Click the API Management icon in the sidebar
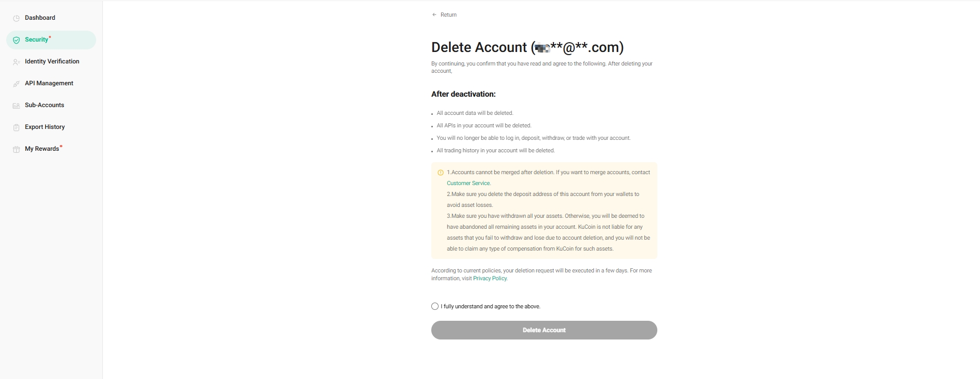Viewport: 980px width, 379px height. click(16, 84)
